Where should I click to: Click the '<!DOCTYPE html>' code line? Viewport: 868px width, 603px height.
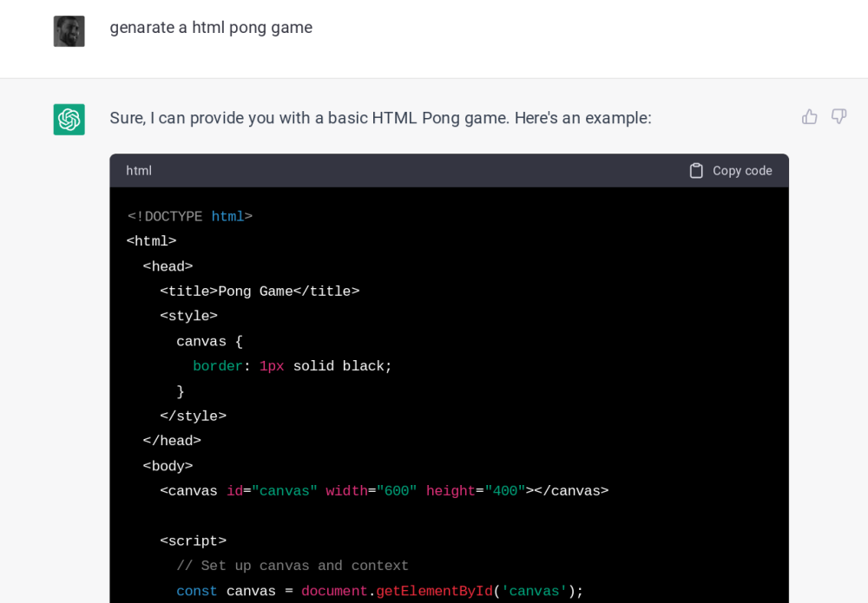(190, 216)
